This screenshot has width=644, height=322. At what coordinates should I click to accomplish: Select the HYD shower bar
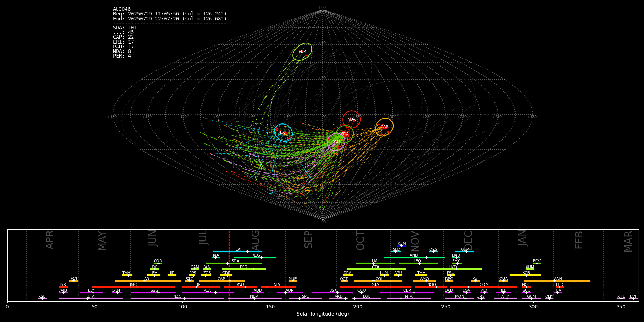pyautogui.click(x=453, y=269)
